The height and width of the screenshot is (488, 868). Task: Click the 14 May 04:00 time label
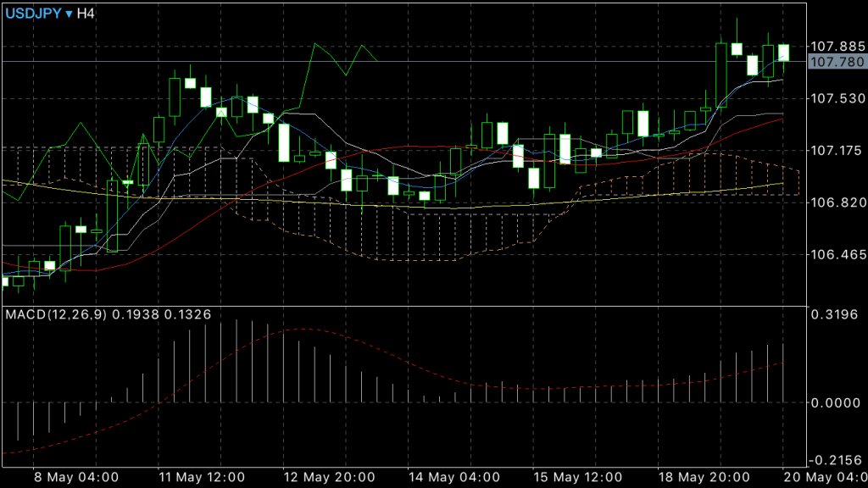click(x=454, y=477)
